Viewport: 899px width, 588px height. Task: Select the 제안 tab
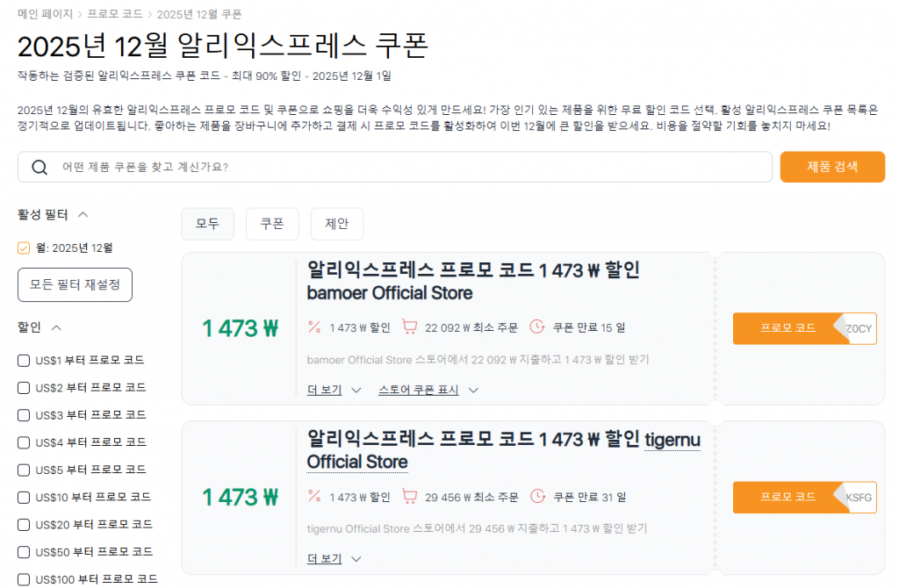coord(336,224)
